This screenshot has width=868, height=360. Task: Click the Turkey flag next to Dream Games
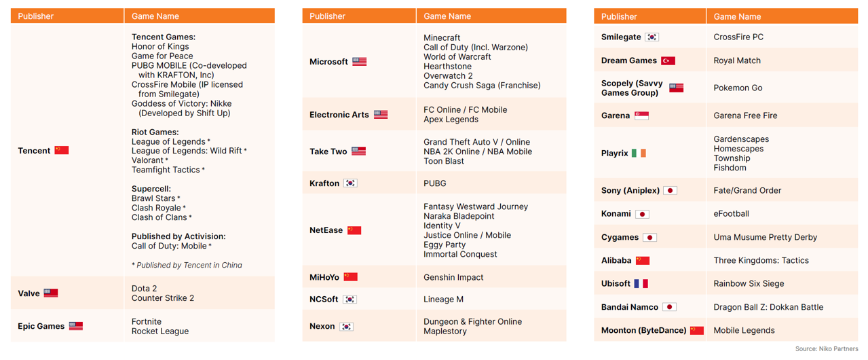click(x=668, y=60)
